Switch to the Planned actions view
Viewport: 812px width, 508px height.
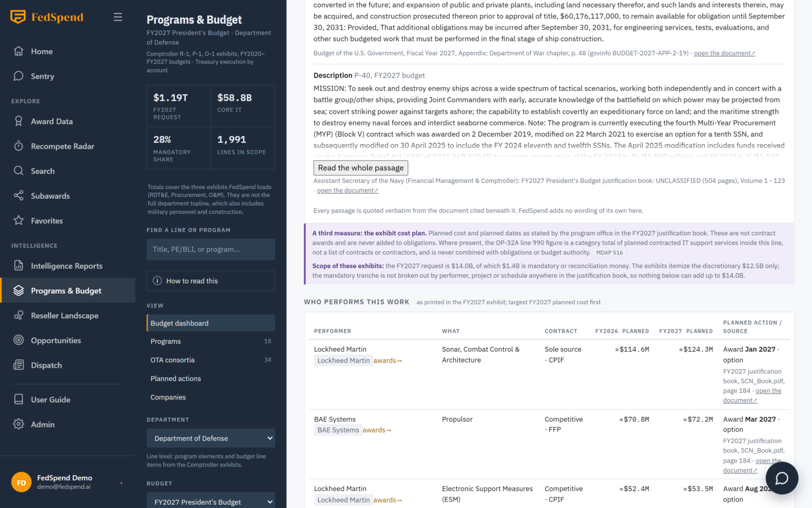click(211, 378)
